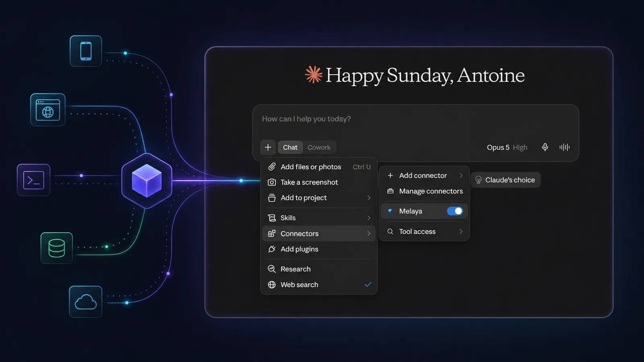
Task: Click the Ctrl U shortcut hint
Action: click(x=361, y=167)
